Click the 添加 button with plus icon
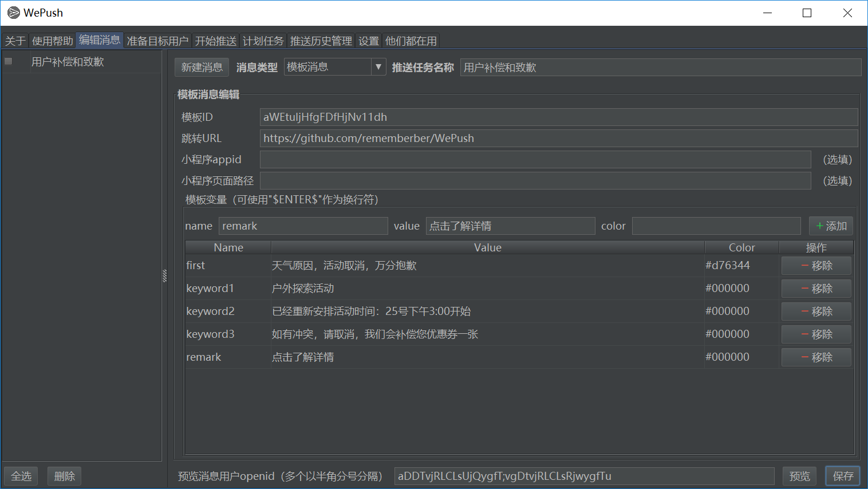Viewport: 868px width, 489px height. [x=831, y=226]
